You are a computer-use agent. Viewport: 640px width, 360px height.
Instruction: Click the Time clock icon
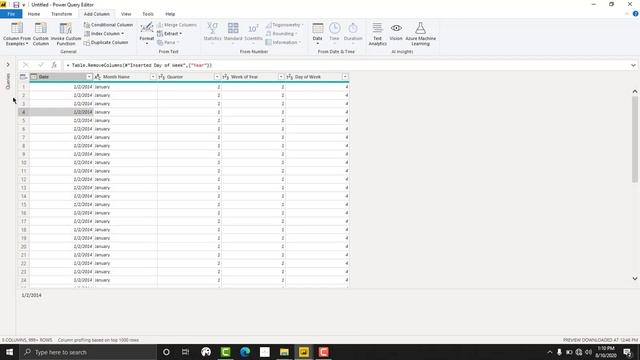point(335,28)
